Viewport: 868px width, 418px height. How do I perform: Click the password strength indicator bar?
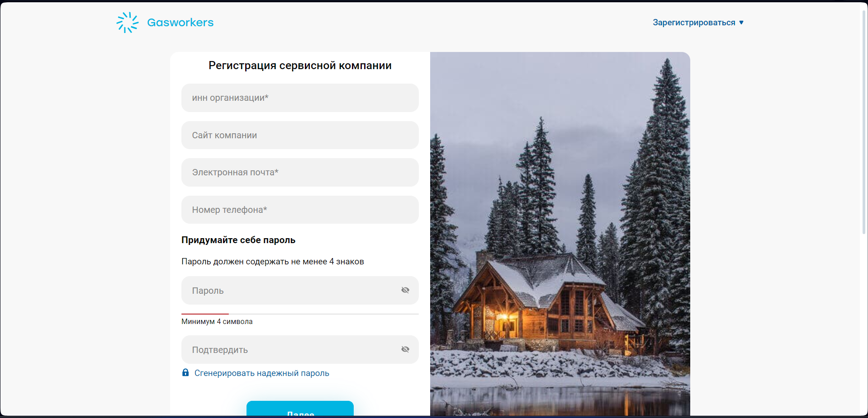tap(300, 314)
